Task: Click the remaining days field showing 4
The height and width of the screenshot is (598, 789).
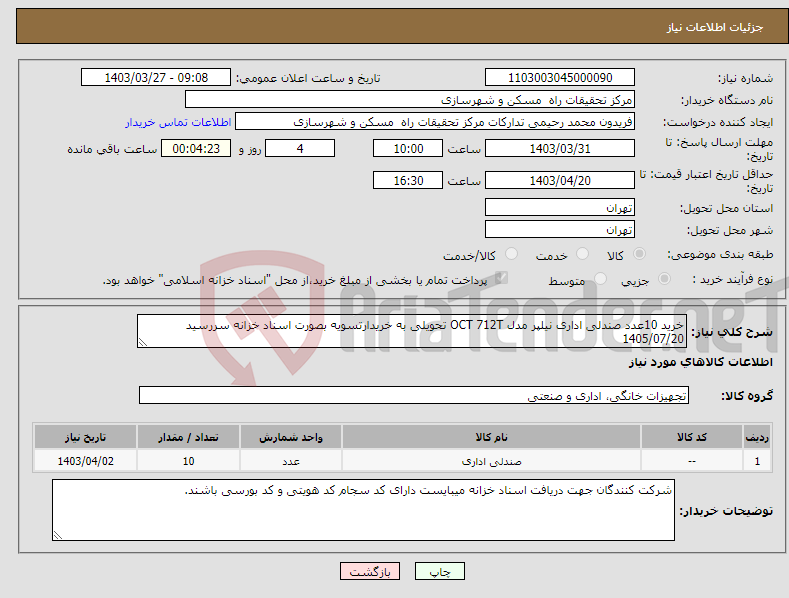Action: point(300,148)
